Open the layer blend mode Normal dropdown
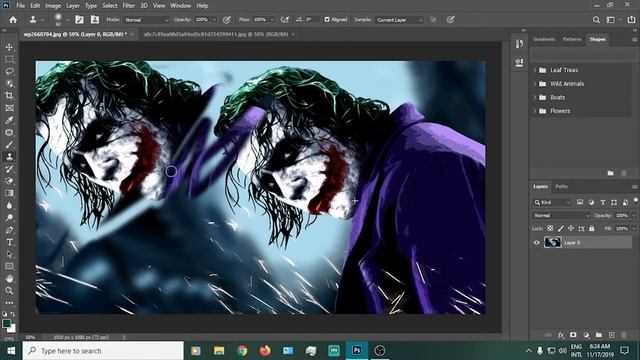 point(561,216)
